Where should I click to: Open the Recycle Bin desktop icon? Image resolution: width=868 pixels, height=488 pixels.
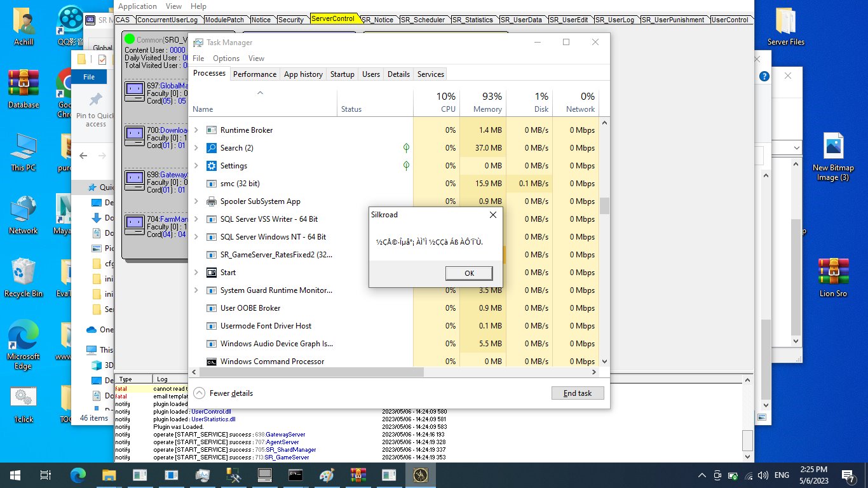tap(24, 278)
